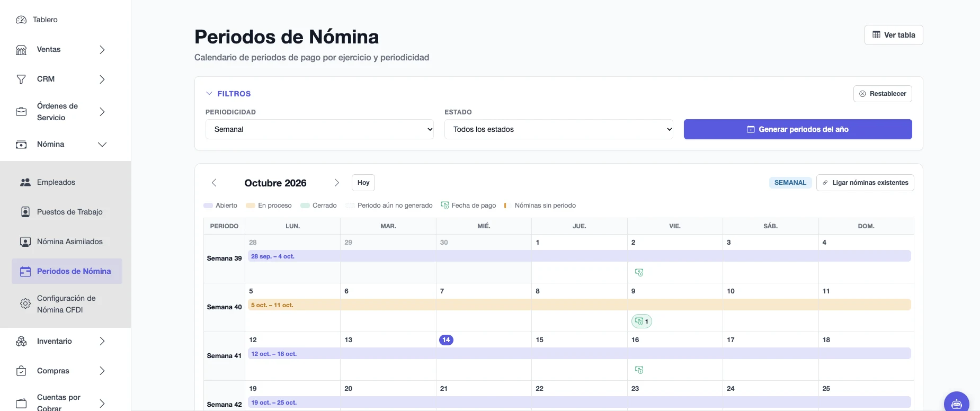The width and height of the screenshot is (980, 411).
Task: Expand the Inventario submenu chevron
Action: [x=102, y=342]
